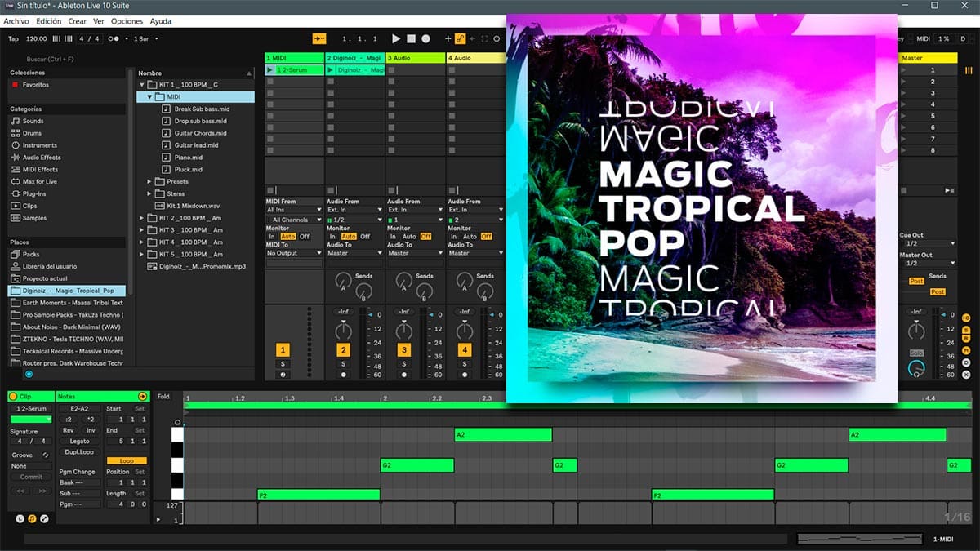Set track 1 Monitor to In
This screenshot has height=551, width=980.
click(272, 237)
